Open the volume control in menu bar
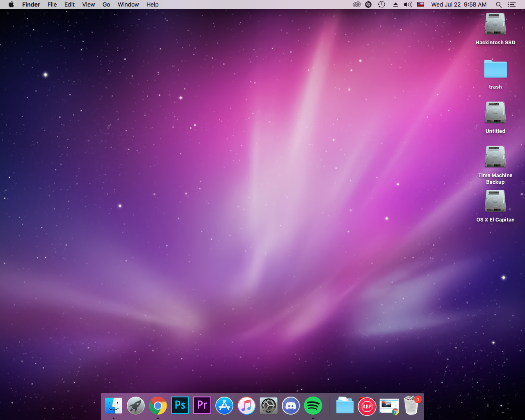The width and height of the screenshot is (525, 420). [x=408, y=5]
